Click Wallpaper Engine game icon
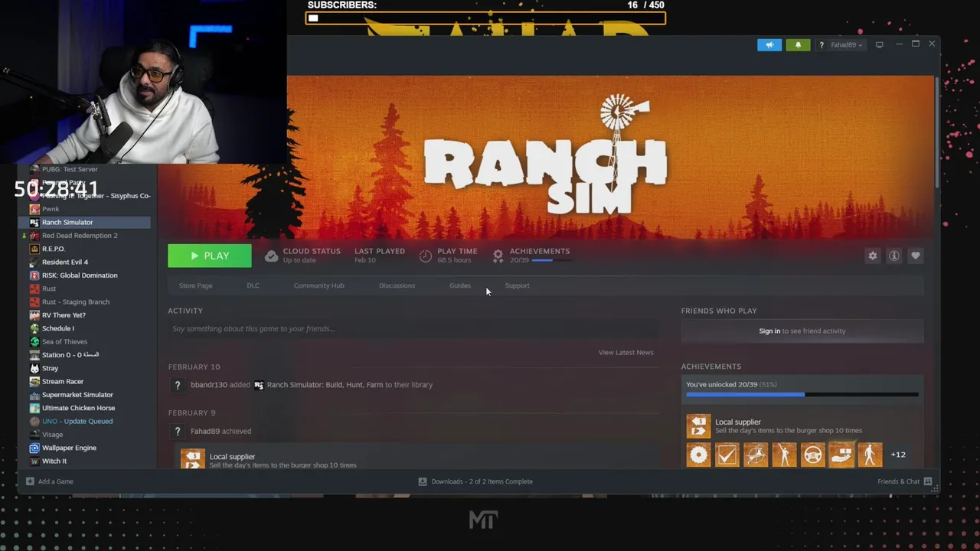Screen dimensions: 980x551 click(34, 448)
